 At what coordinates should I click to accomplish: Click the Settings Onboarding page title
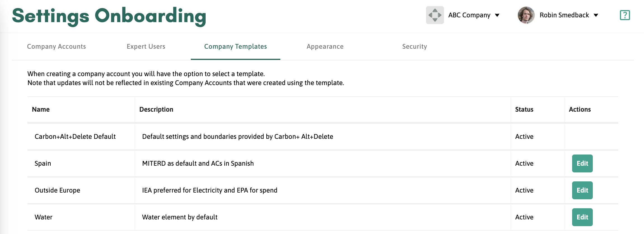[x=109, y=16]
